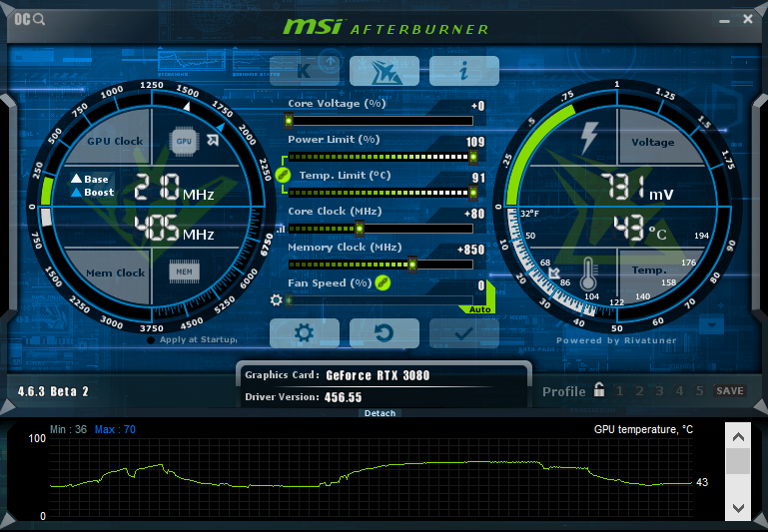This screenshot has width=768, height=532.
Task: Select profile slot 5
Action: 699,391
